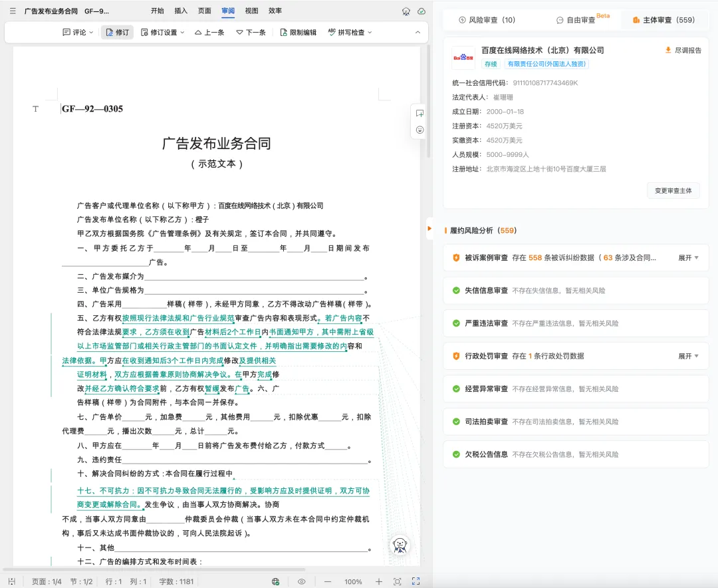Screen dimensions: 718x588
Task: Open the 修订设置 dropdown
Action: (163, 32)
